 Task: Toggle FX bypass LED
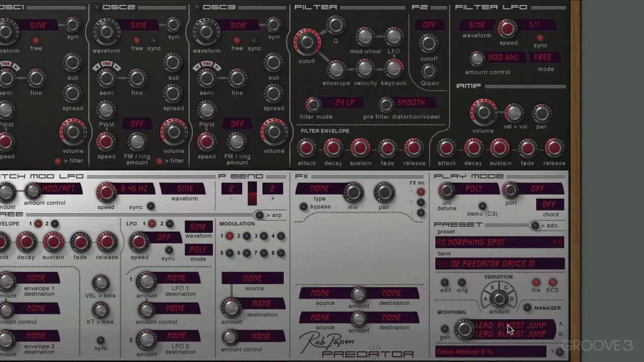(x=303, y=207)
